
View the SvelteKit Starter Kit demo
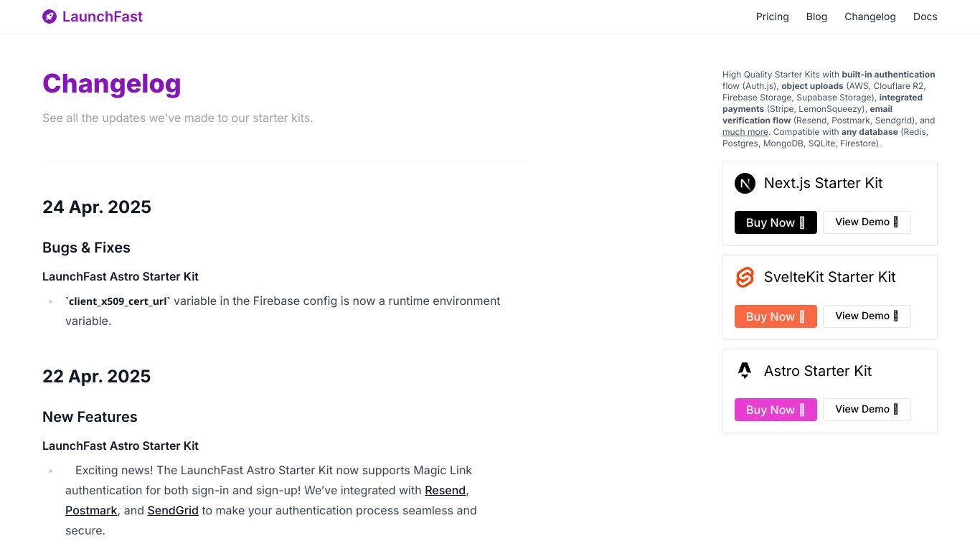click(867, 316)
